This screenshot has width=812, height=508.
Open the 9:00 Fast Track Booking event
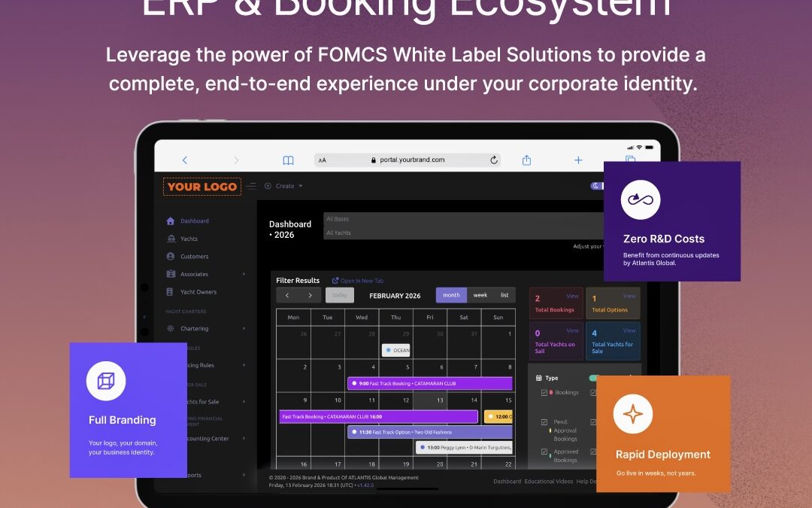click(x=430, y=384)
